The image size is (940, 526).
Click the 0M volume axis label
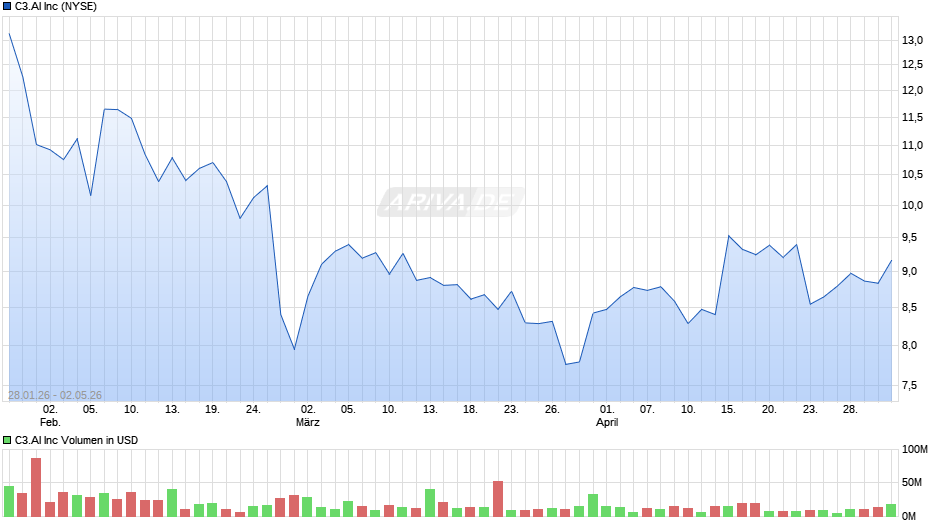910,516
